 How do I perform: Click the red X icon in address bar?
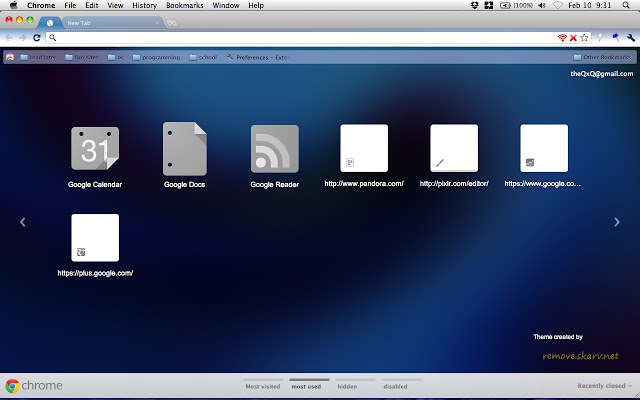(x=573, y=38)
